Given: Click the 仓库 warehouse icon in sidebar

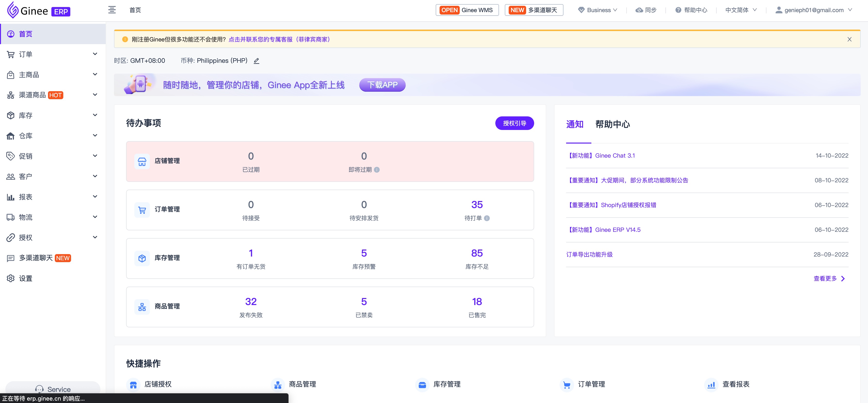Looking at the screenshot, I should click(x=11, y=136).
